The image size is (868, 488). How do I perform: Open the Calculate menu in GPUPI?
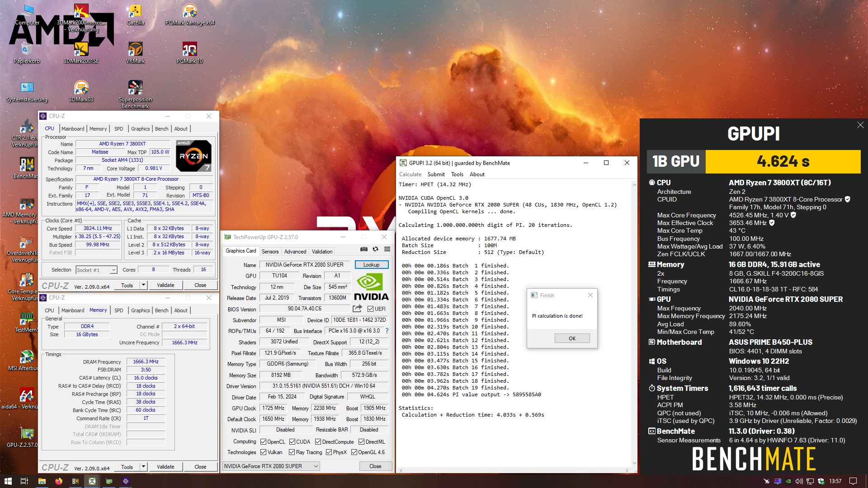pos(410,174)
